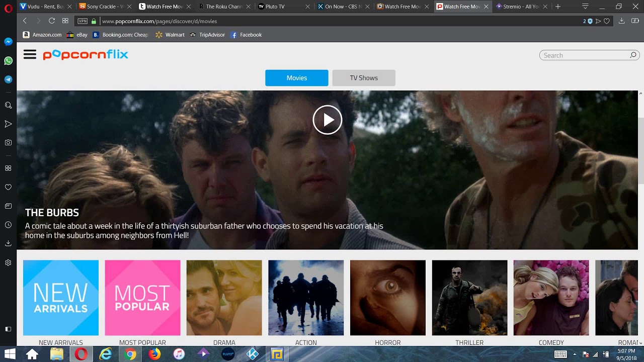Open Speed Dial grid icon in the sidebar
Viewport: 644px width, 362px height.
8,168
